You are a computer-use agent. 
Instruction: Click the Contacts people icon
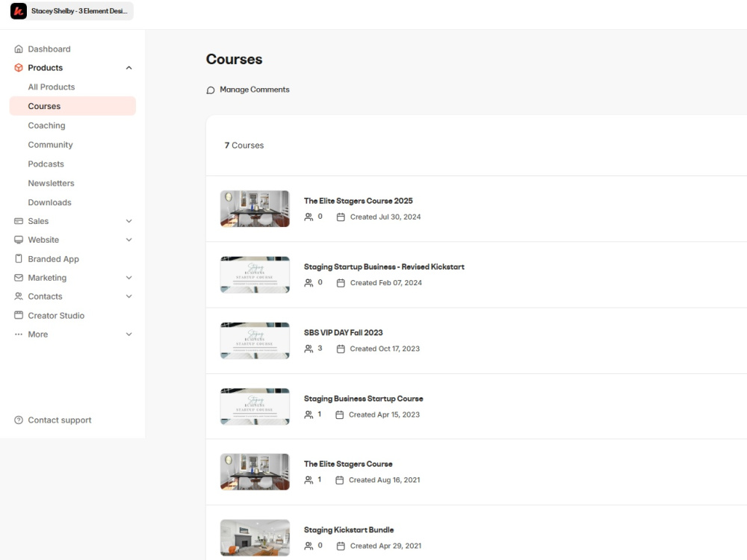coord(19,296)
